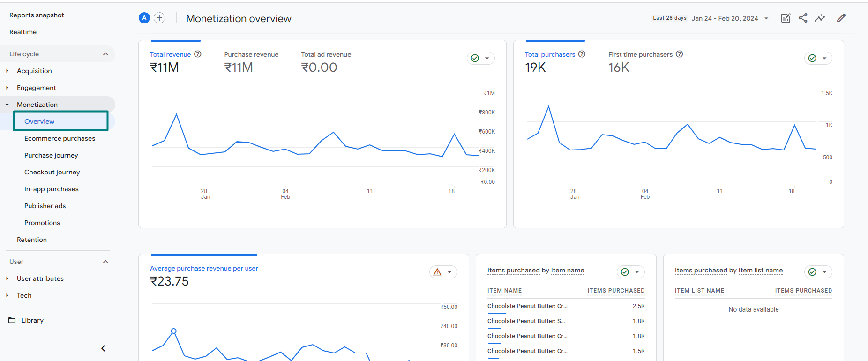Open warning dropdown on Average purchase revenue card
This screenshot has width=868, height=361.
[443, 272]
